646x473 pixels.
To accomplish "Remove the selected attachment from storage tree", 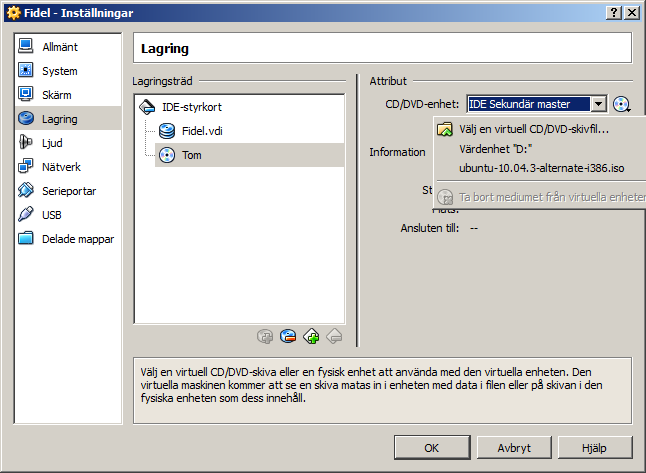I will pos(288,336).
